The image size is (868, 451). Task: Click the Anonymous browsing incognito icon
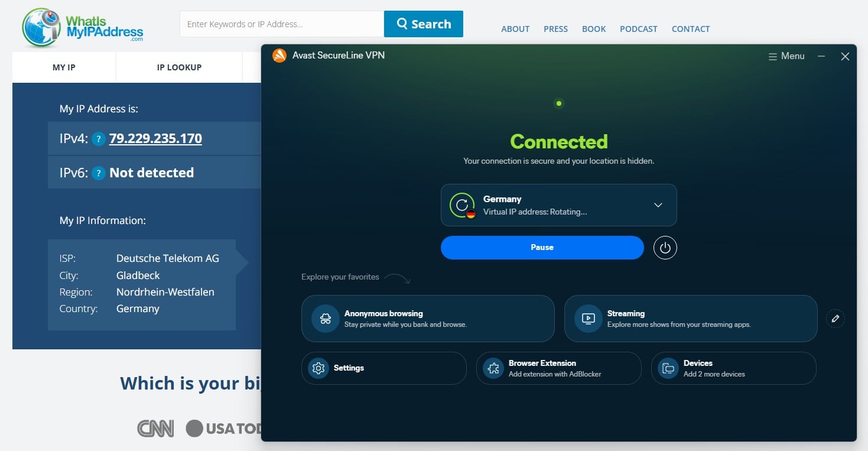[x=326, y=319]
